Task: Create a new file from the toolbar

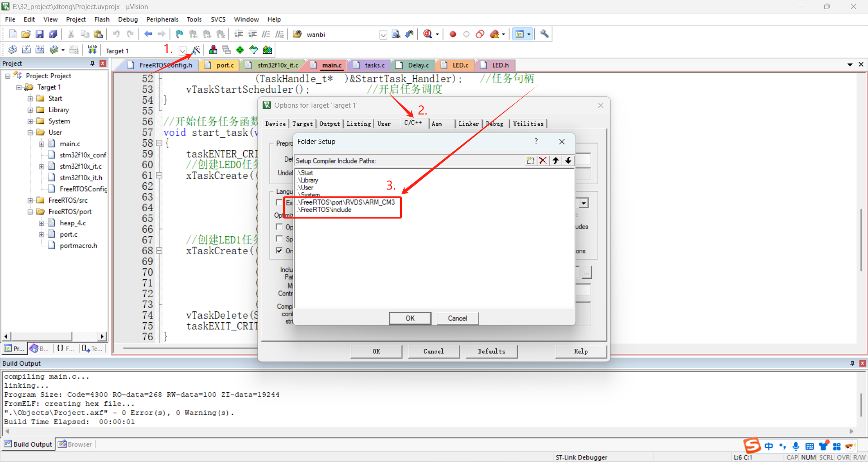Action: point(13,34)
